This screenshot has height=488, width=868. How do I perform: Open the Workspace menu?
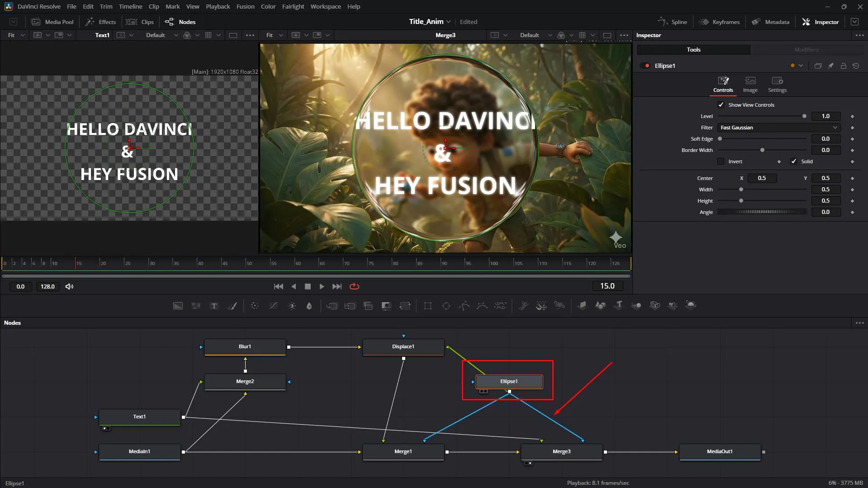point(326,6)
